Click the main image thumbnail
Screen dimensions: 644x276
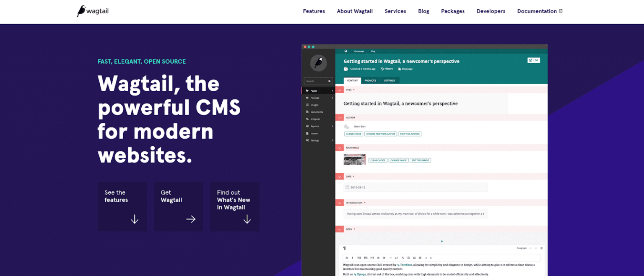354,160
